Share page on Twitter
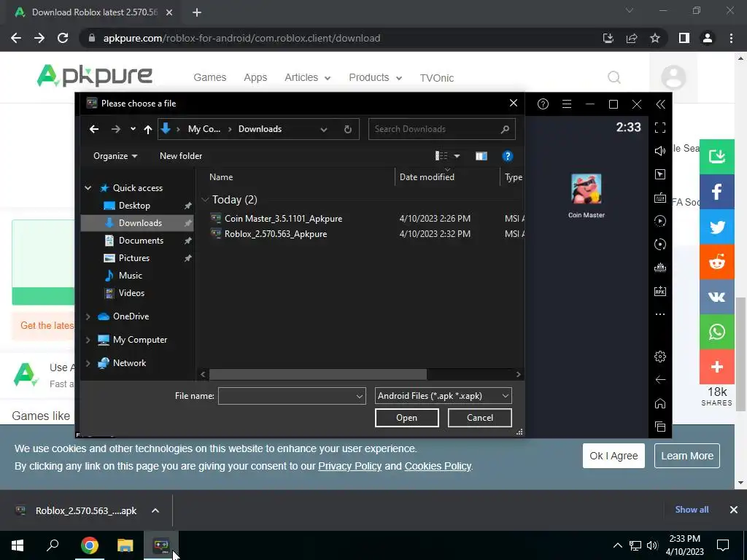This screenshot has width=747, height=560. coord(716,227)
